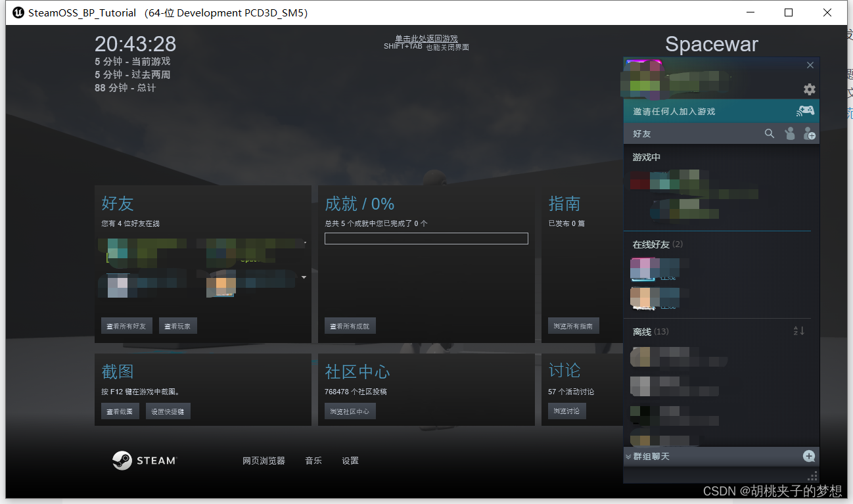
Task: Open 浏览所有指南 button
Action: coord(574,326)
